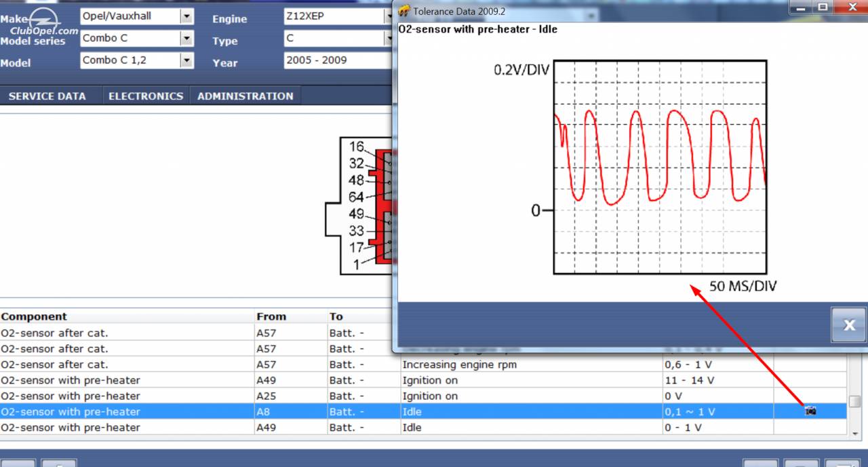Screen dimensions: 868x467
Task: Click connector pin label 17
Action: click(x=357, y=248)
